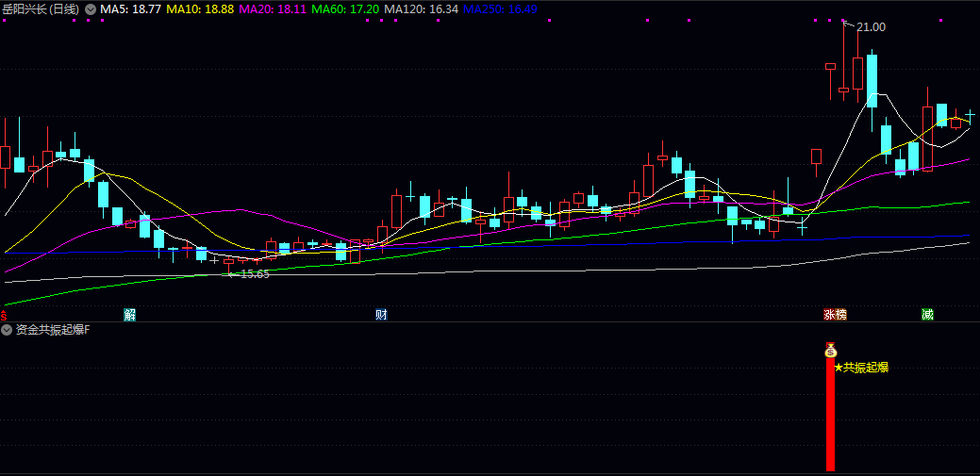The height and width of the screenshot is (476, 980).
Task: Select the MA250: 16.49 label
Action: (499, 9)
